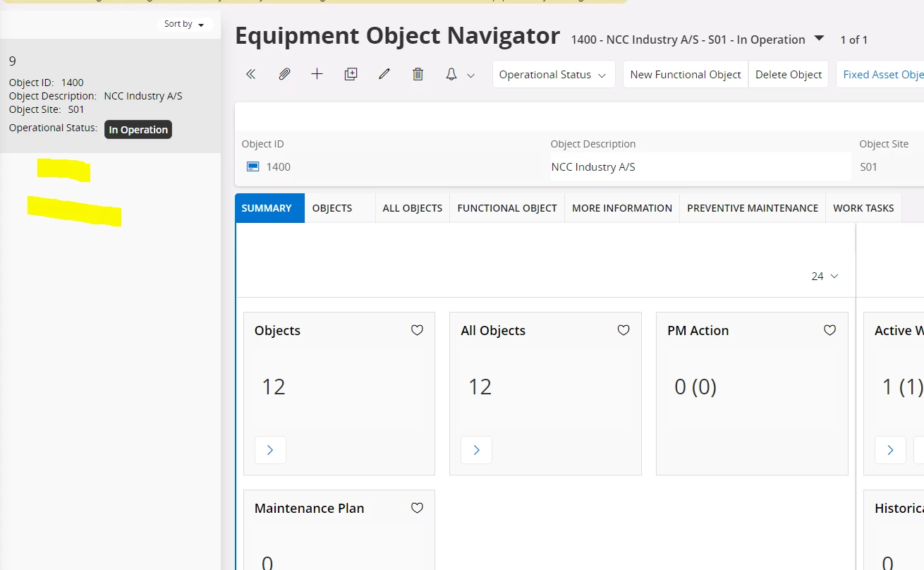The height and width of the screenshot is (570, 924).
Task: Click the 1 of 1 record counter
Action: pyautogui.click(x=854, y=40)
